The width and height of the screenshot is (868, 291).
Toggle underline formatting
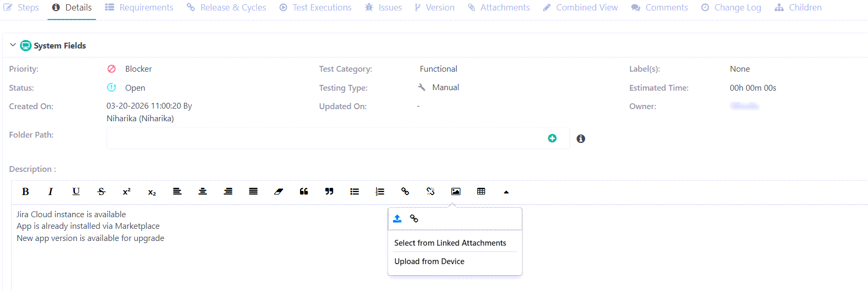[76, 192]
